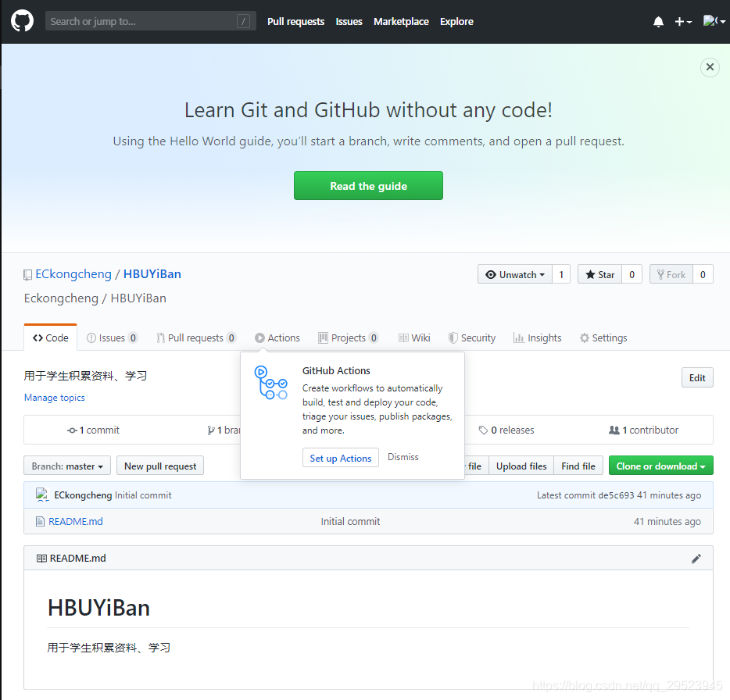This screenshot has width=730, height=700.
Task: Open the Insights tab
Action: pos(537,338)
